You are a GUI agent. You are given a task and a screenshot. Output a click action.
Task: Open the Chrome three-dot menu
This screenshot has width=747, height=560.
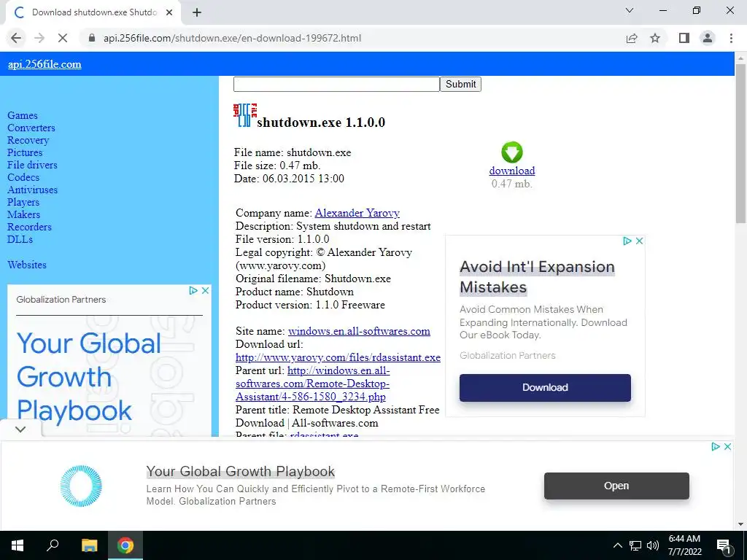(x=731, y=38)
